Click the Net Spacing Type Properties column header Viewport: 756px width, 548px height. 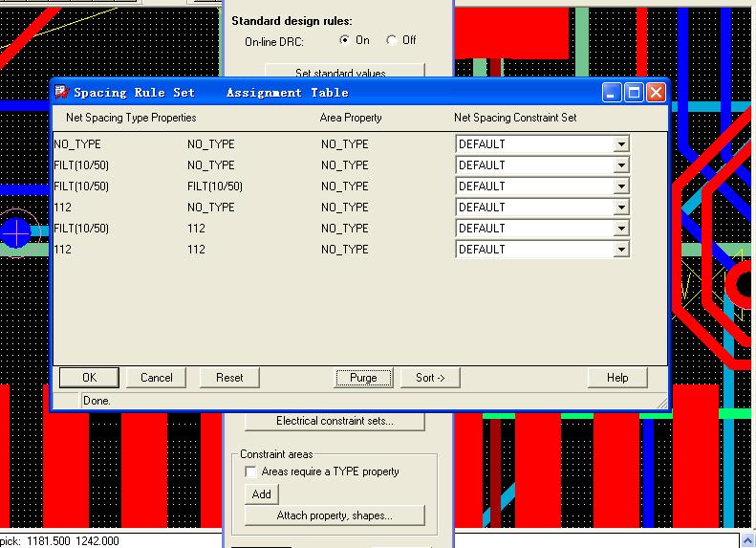click(131, 118)
